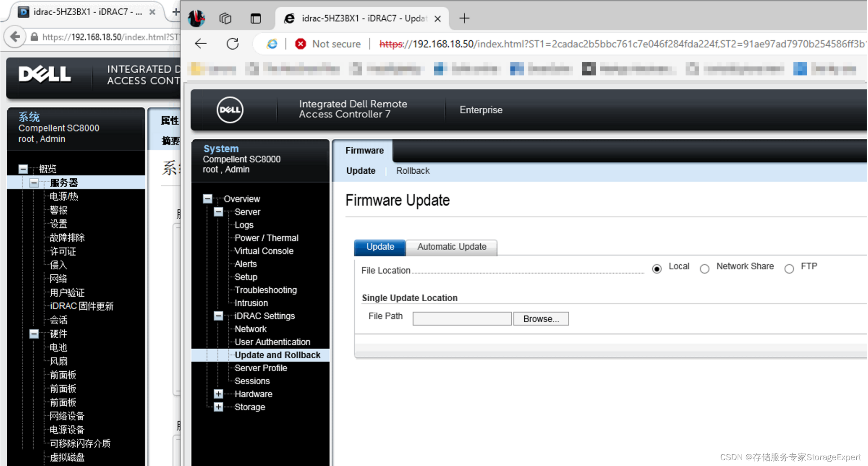
Task: Switch to the Update sub-tab
Action: point(361,171)
